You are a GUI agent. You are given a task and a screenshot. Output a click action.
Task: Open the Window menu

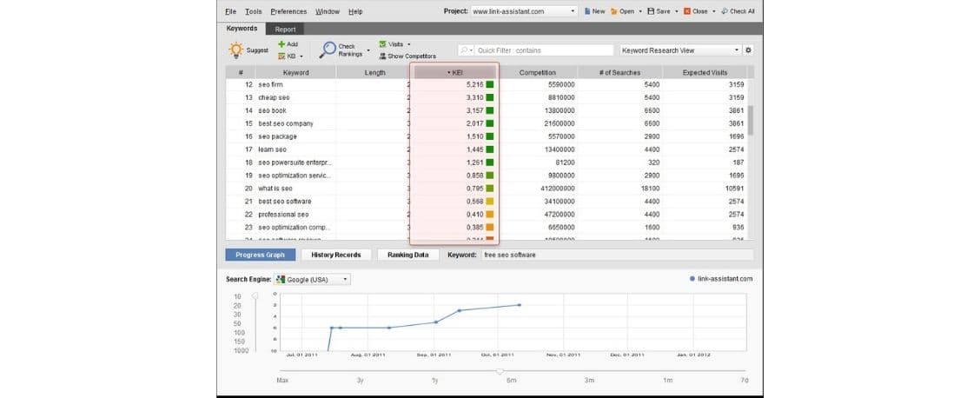328,11
